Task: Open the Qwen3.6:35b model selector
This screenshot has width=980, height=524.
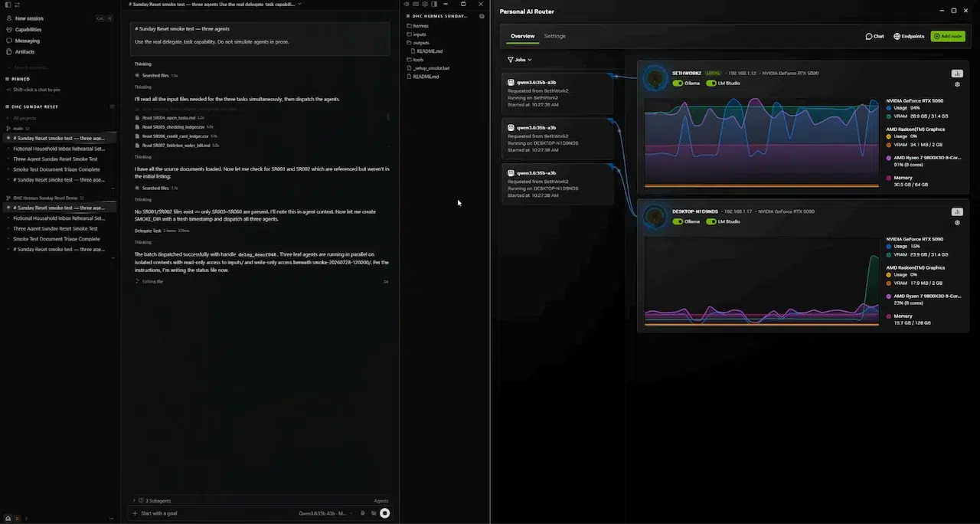Action: pos(322,513)
